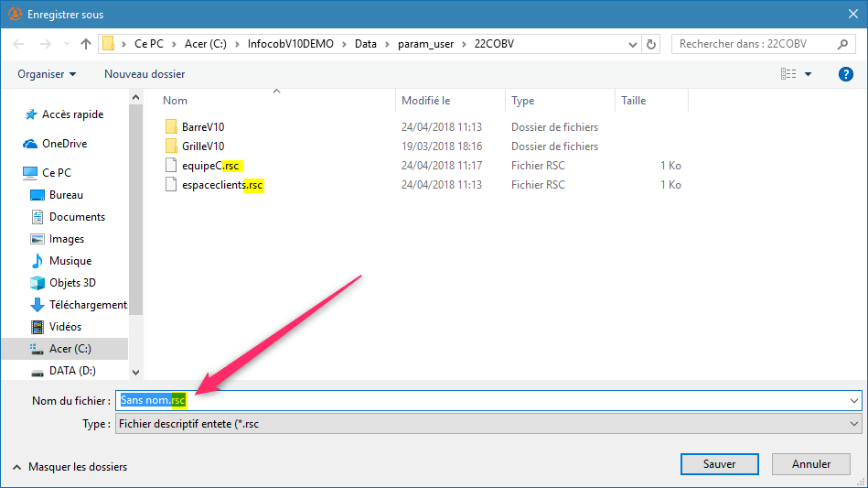Refresh the 22COBV folder view
The image size is (868, 488).
pyautogui.click(x=651, y=44)
